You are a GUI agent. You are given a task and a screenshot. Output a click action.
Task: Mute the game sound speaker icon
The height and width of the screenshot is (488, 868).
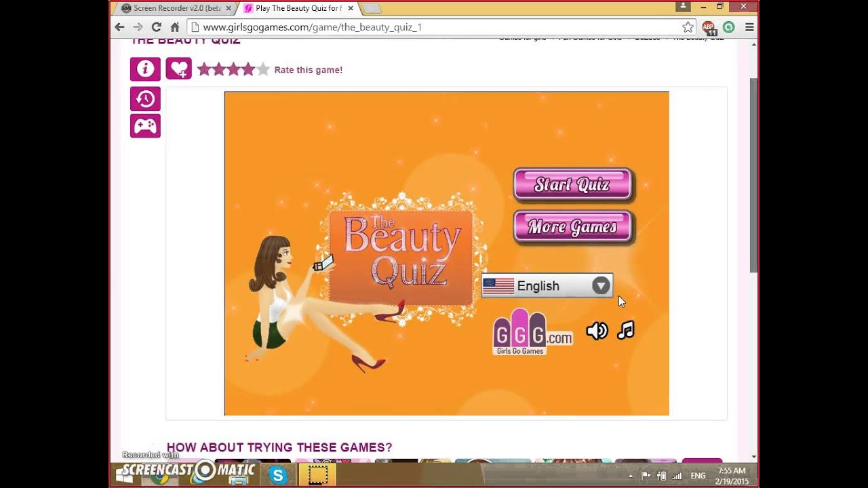point(597,331)
